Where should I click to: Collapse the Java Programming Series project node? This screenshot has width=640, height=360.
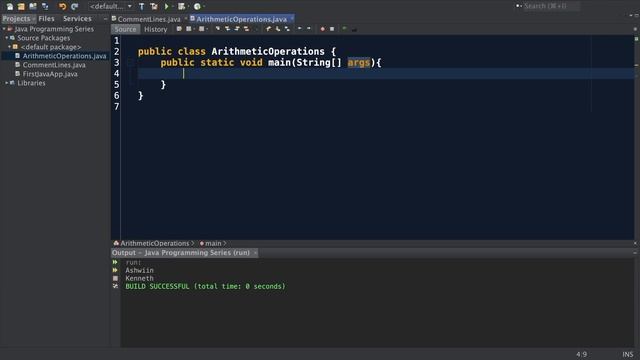pos(4,29)
